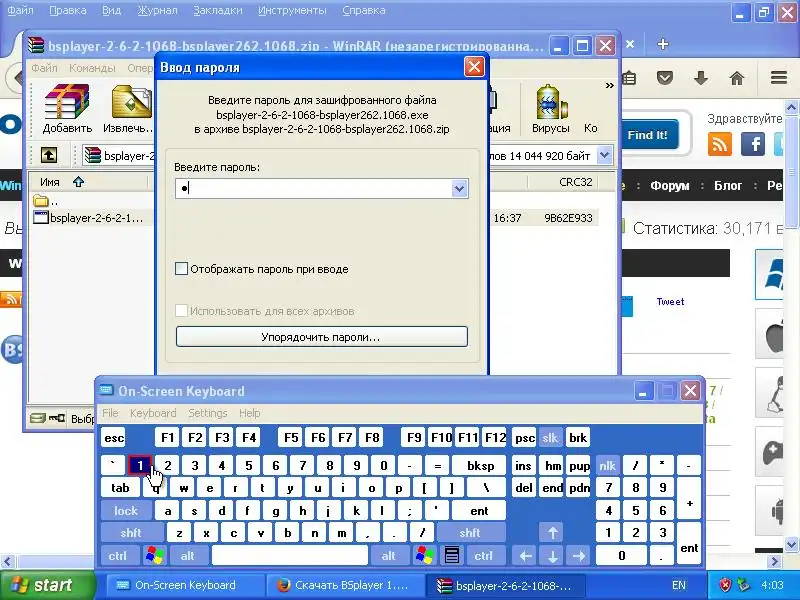Open the WinRAR archive path dropdown
The image size is (800, 600).
[605, 155]
